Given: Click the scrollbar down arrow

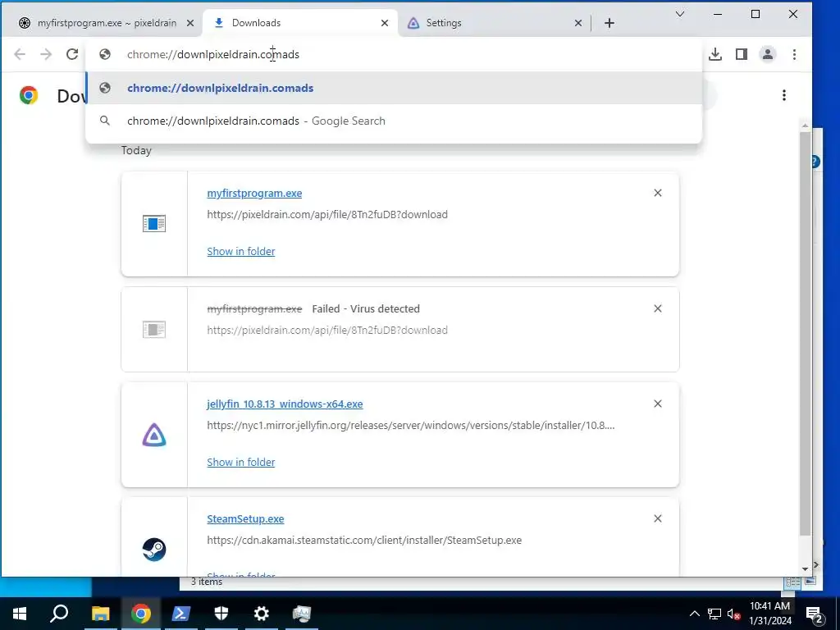Looking at the screenshot, I should [x=806, y=569].
